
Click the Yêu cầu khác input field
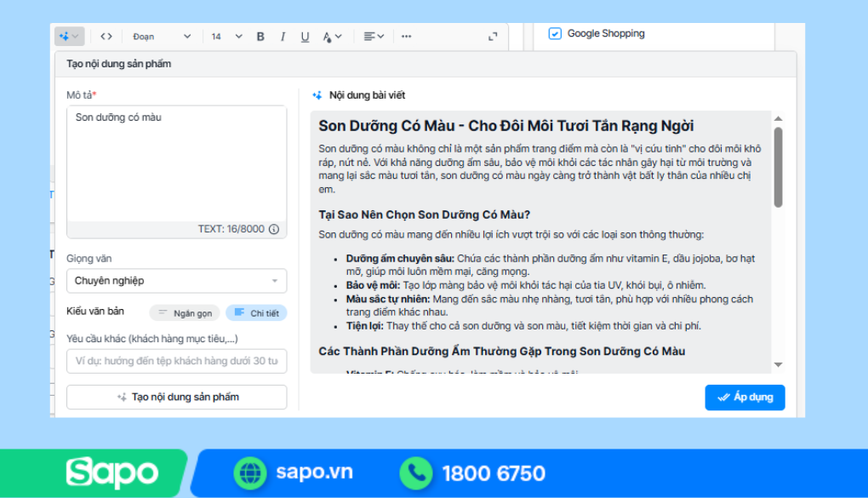176,361
